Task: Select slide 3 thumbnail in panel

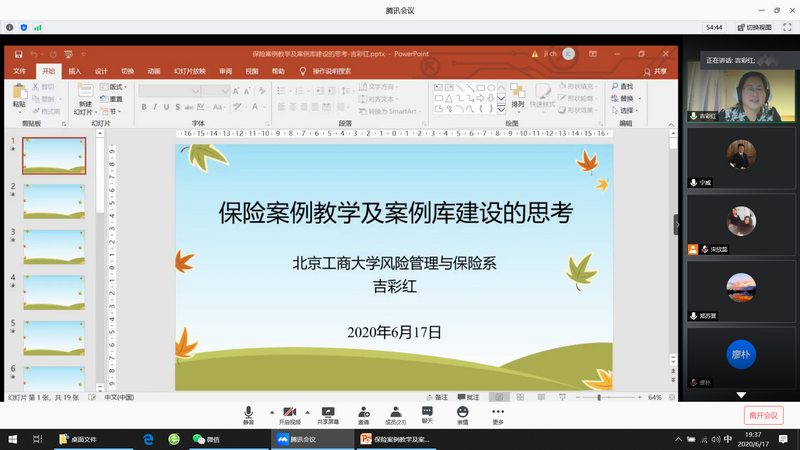Action: tap(54, 246)
